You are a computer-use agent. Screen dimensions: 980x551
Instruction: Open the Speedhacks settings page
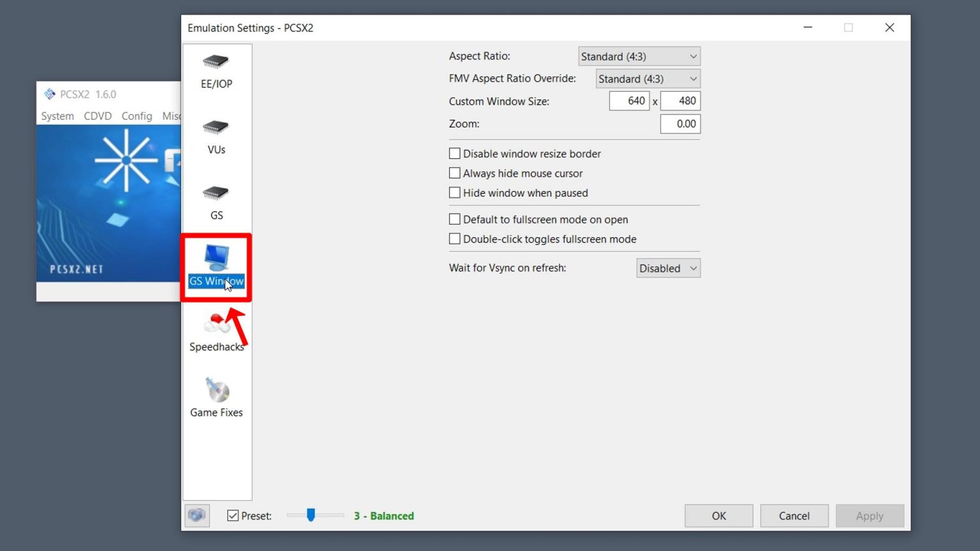[x=216, y=333]
